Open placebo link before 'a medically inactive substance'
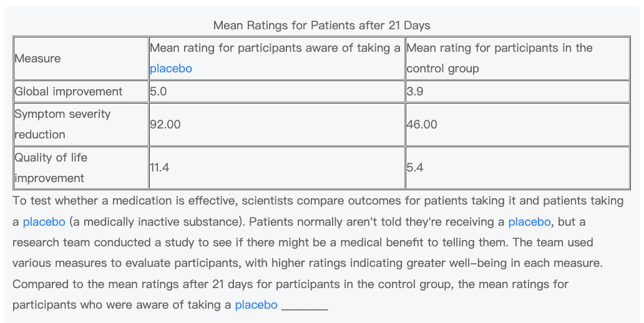Image resolution: width=644 pixels, height=323 pixels. [44, 222]
